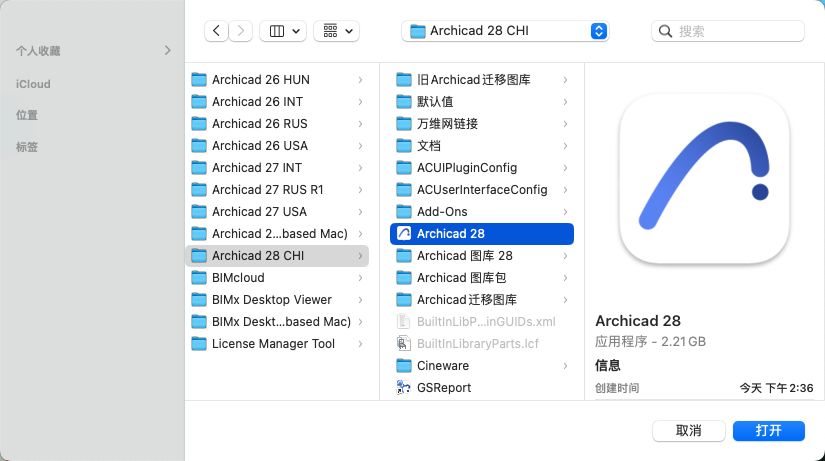Expand the BIMcloud folder chevron

click(x=360, y=278)
